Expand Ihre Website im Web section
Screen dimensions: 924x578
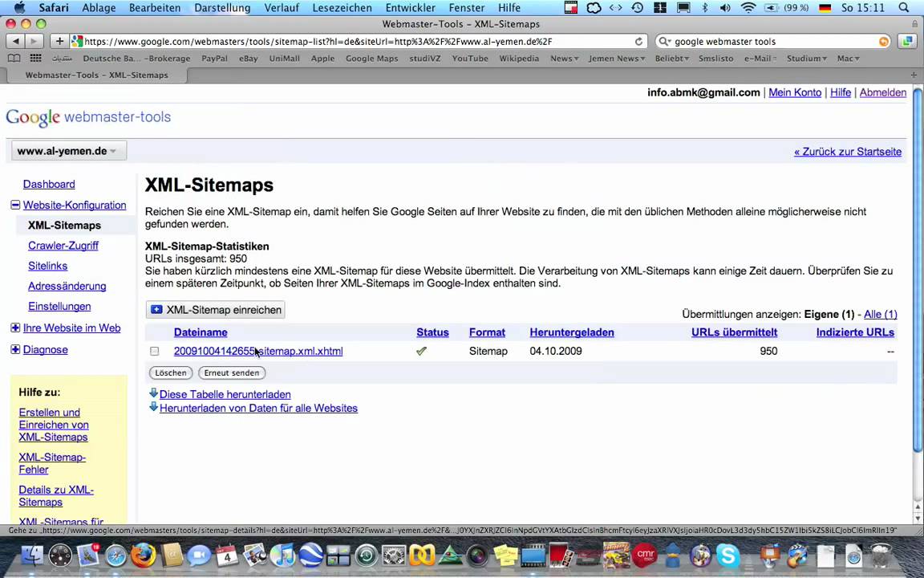[x=15, y=328]
